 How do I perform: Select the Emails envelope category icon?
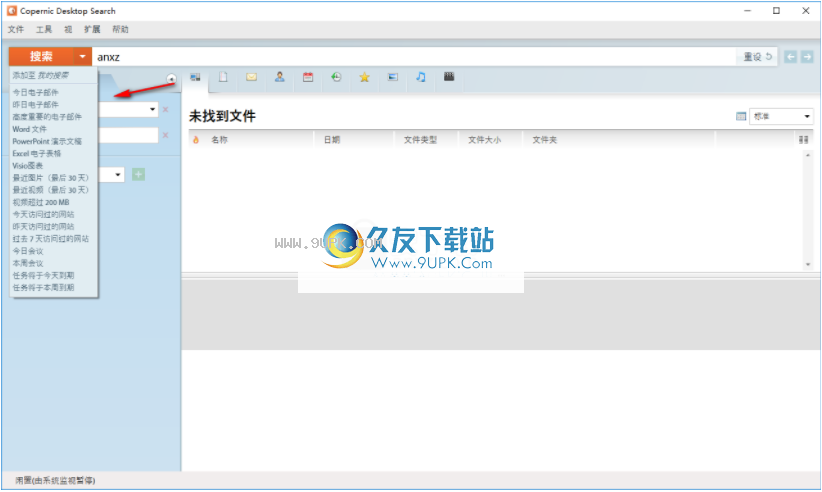(x=252, y=77)
